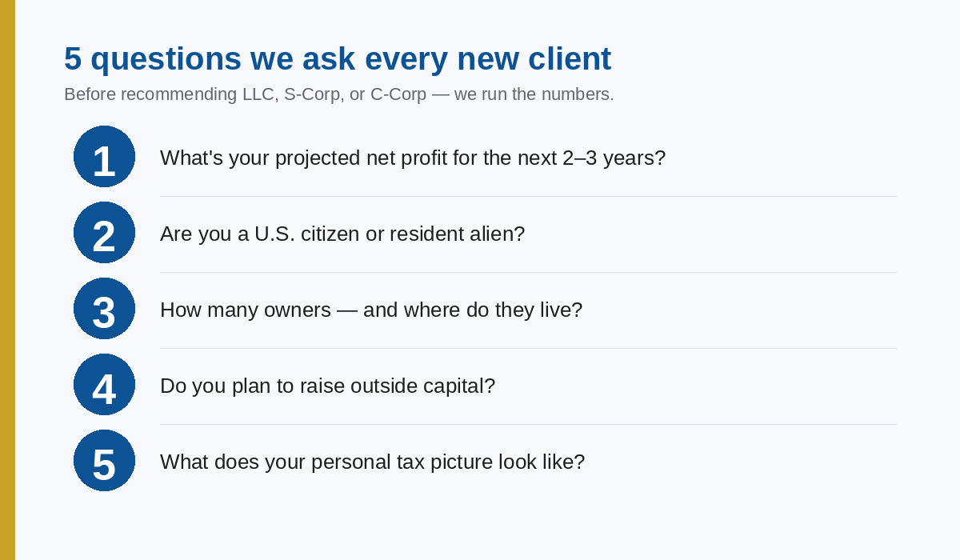Select the divider line below question 2

tap(528, 272)
